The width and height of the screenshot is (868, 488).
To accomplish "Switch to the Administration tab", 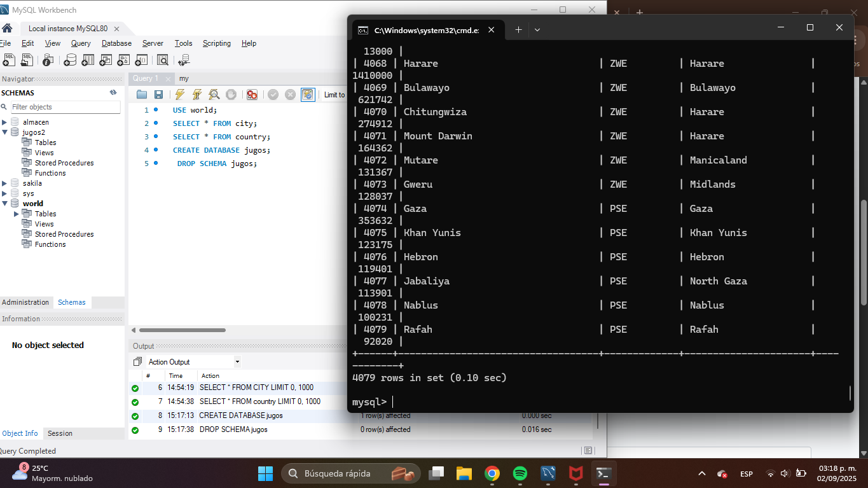I will point(25,302).
